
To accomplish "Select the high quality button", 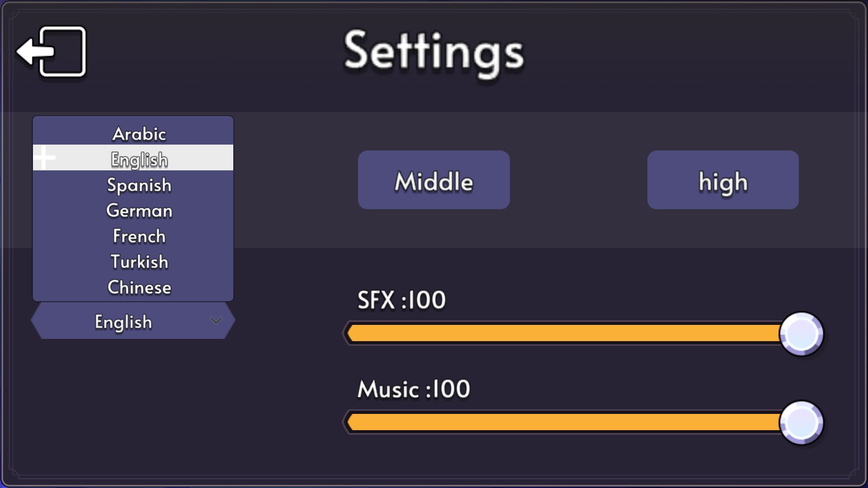I will [722, 180].
